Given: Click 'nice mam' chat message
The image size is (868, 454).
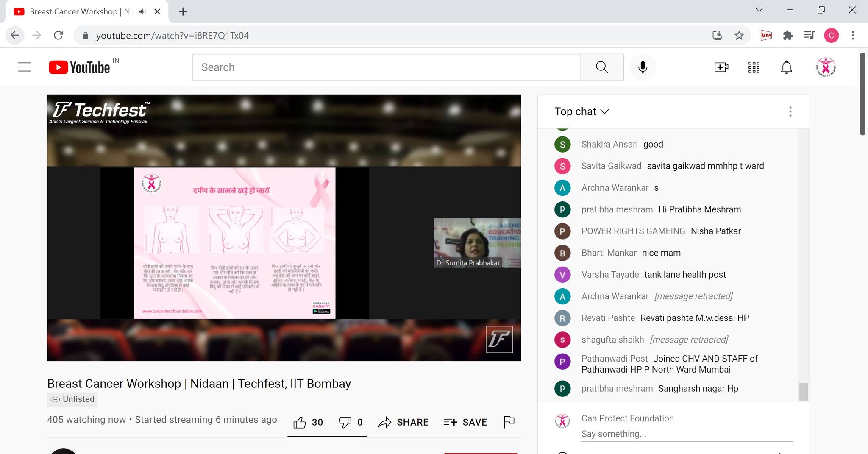Looking at the screenshot, I should click(661, 253).
